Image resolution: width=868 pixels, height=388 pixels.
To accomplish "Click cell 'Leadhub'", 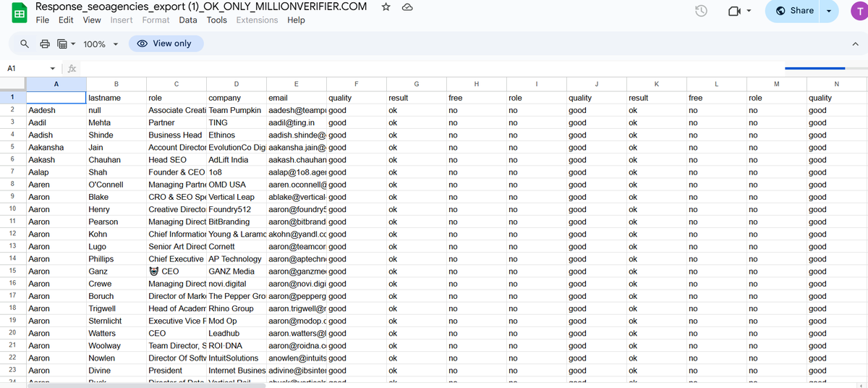I will (236, 333).
